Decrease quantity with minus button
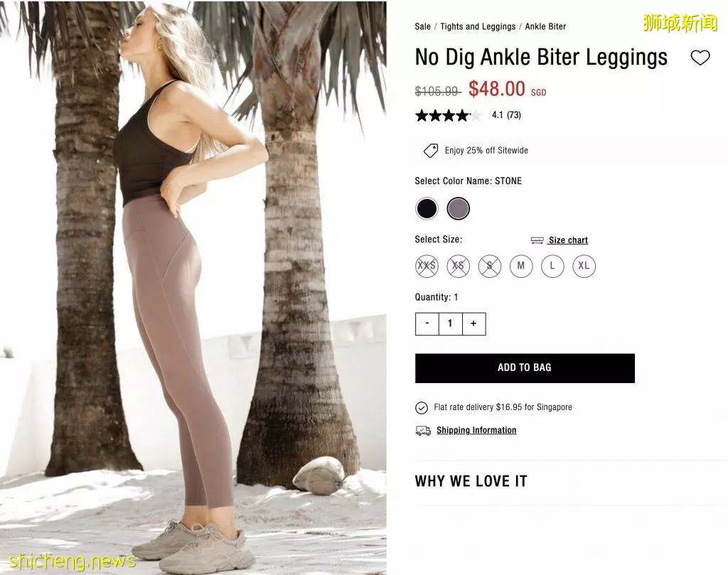Image resolution: width=728 pixels, height=575 pixels. point(427,323)
